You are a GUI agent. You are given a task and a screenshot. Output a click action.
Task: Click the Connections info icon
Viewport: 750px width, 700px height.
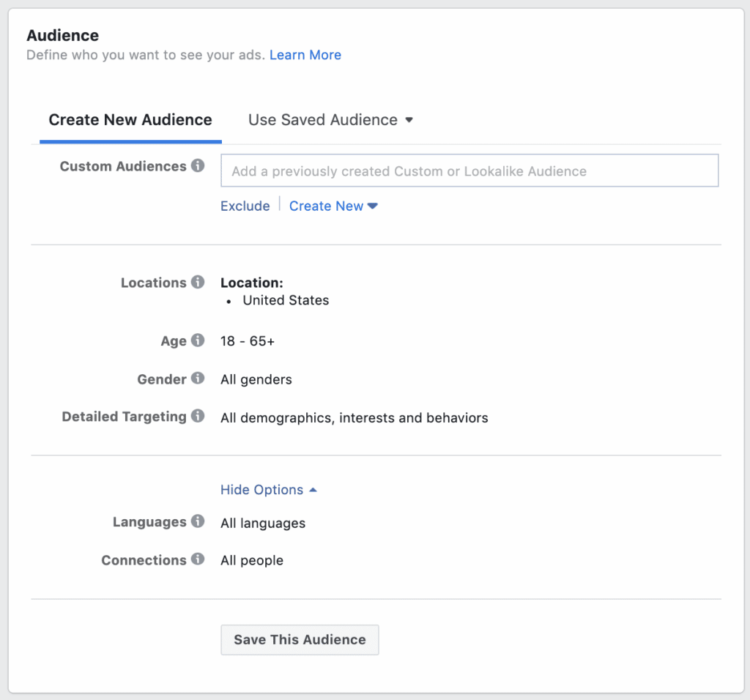pyautogui.click(x=198, y=559)
